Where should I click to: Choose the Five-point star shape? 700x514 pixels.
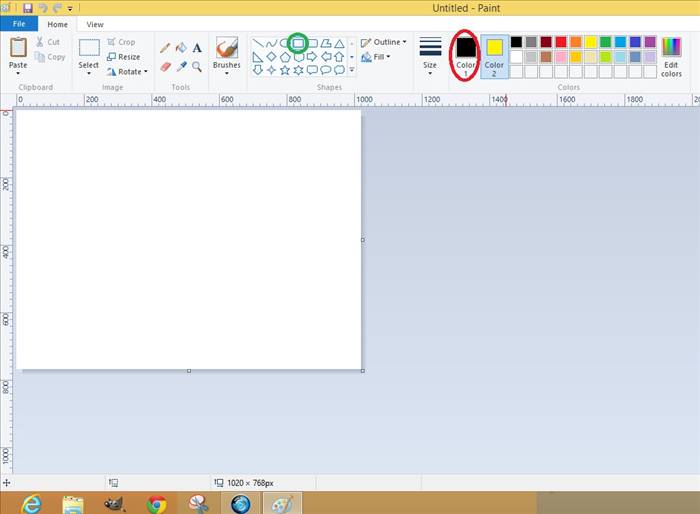tap(285, 70)
